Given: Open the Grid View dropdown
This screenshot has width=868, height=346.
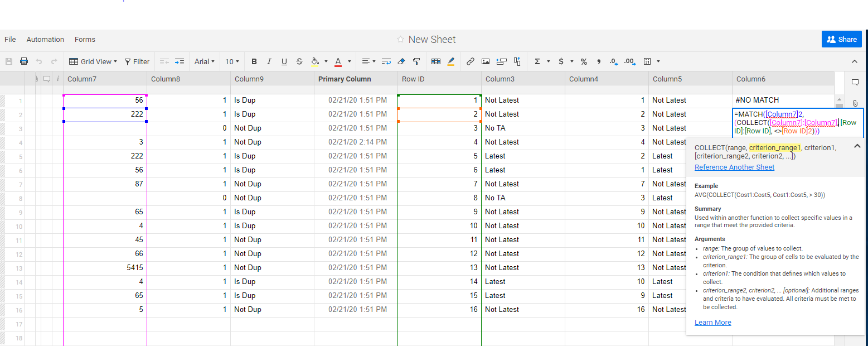Looking at the screenshot, I should pyautogui.click(x=93, y=61).
